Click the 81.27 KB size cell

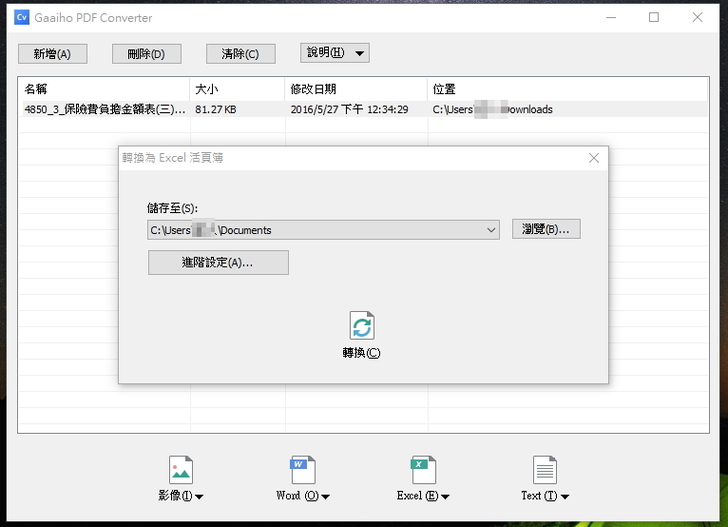pos(215,110)
